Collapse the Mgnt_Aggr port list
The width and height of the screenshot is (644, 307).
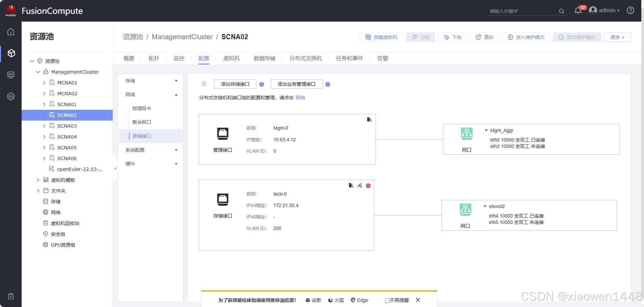click(486, 130)
